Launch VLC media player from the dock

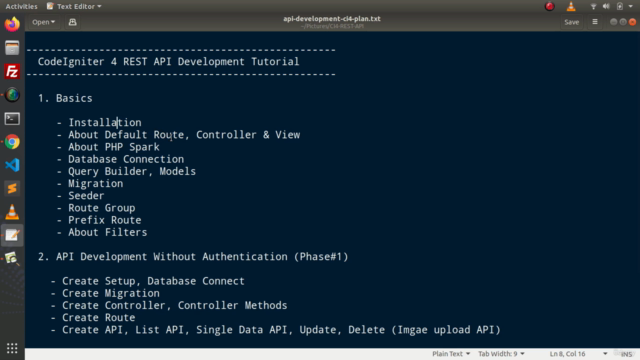[12, 212]
